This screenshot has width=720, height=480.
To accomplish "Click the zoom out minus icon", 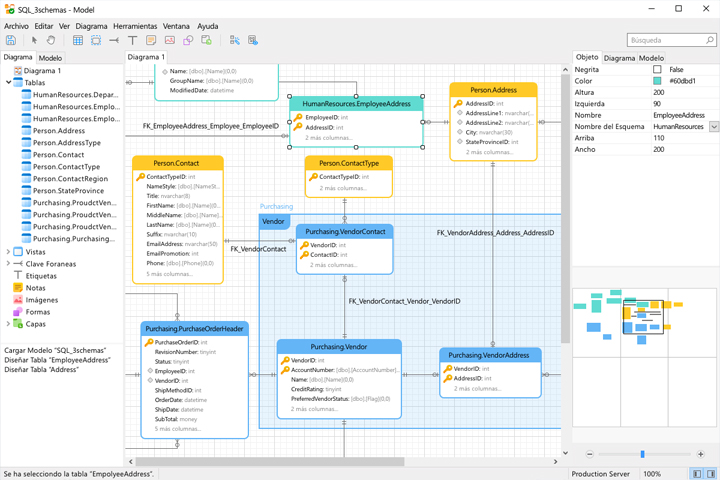I will pos(590,454).
